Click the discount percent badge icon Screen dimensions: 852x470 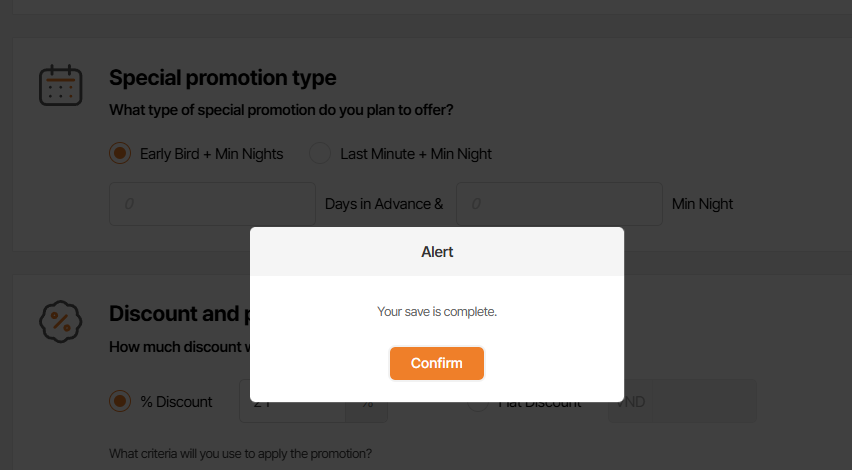coord(60,321)
